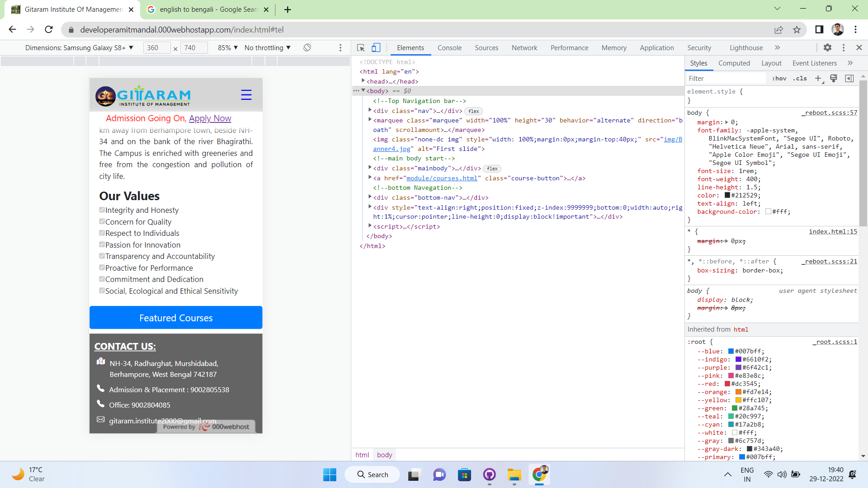Toggle the Integrity and Honesty checkbox

click(x=102, y=210)
